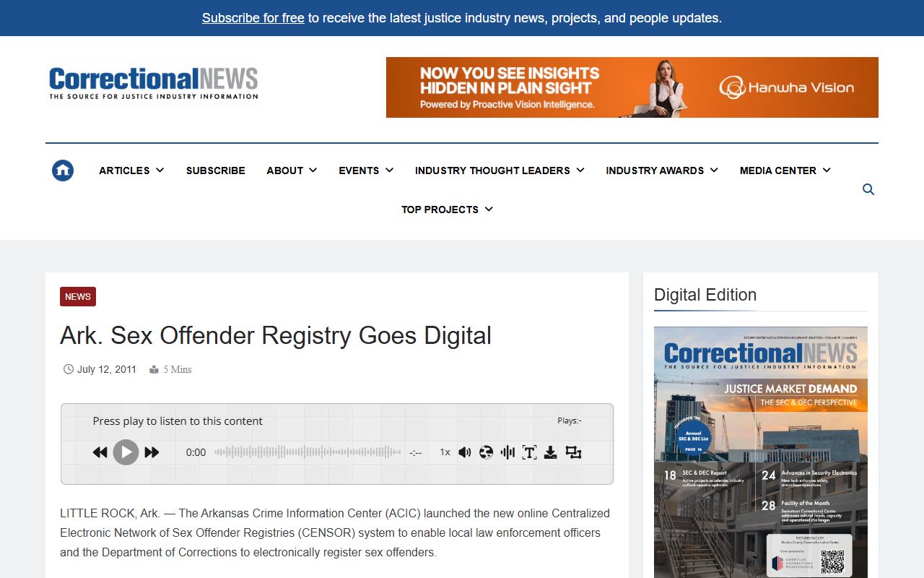
Task: Rewind the audio player
Action: click(x=100, y=452)
